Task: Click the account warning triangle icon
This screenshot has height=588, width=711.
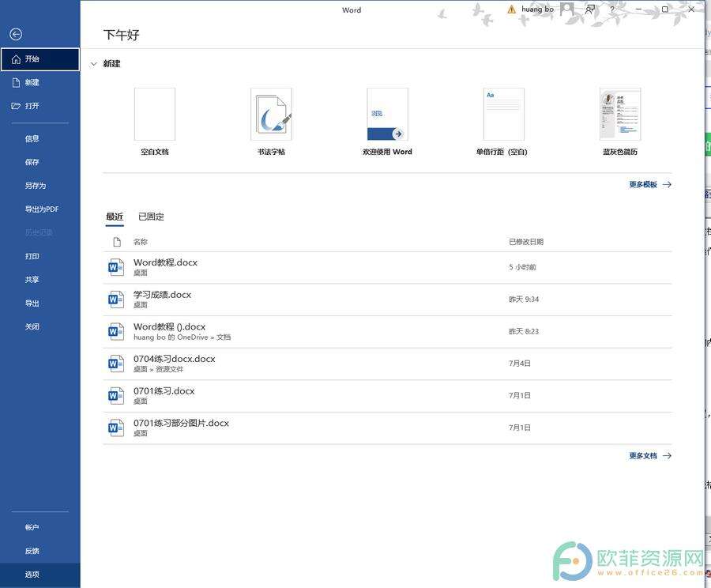Action: pos(511,9)
